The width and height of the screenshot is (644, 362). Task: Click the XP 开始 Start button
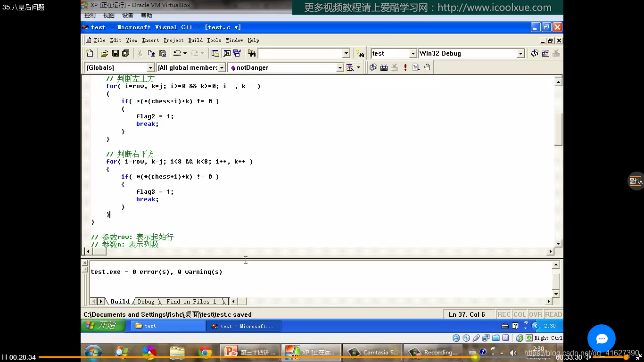point(103,326)
